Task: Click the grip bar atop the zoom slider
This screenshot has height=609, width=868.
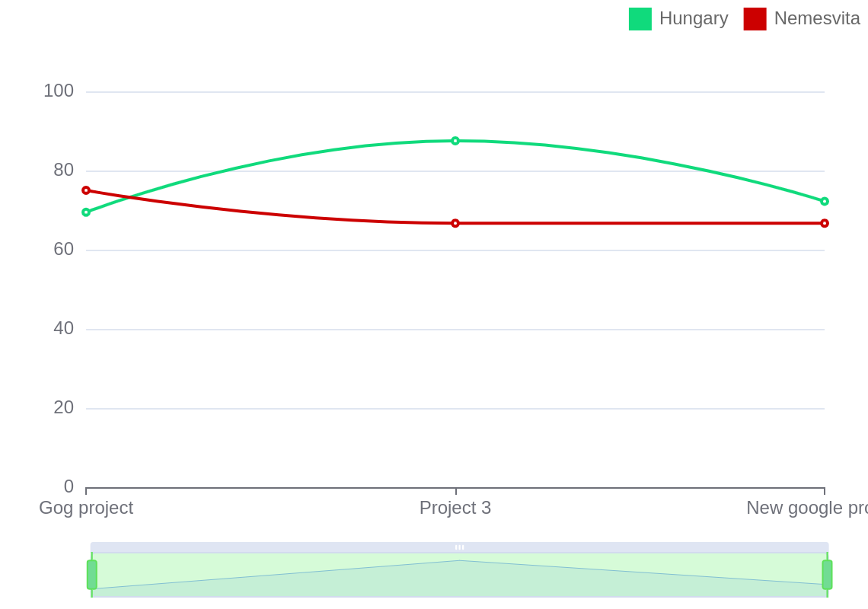Action: point(459,547)
